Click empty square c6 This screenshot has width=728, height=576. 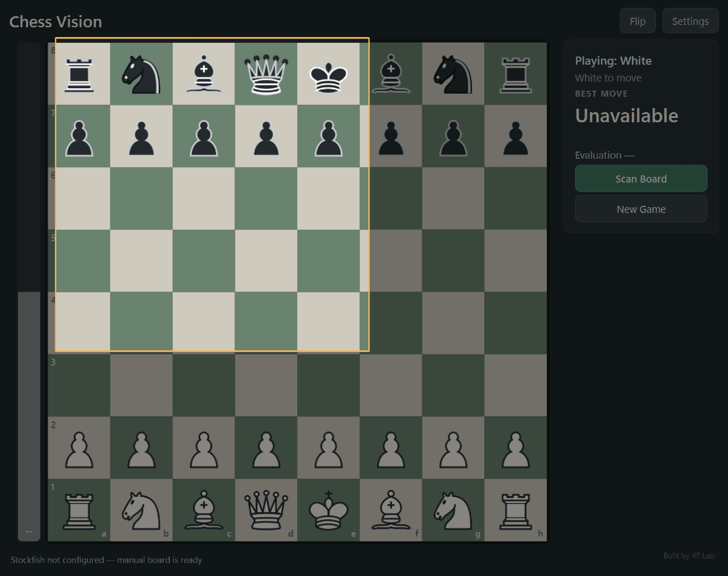click(204, 198)
